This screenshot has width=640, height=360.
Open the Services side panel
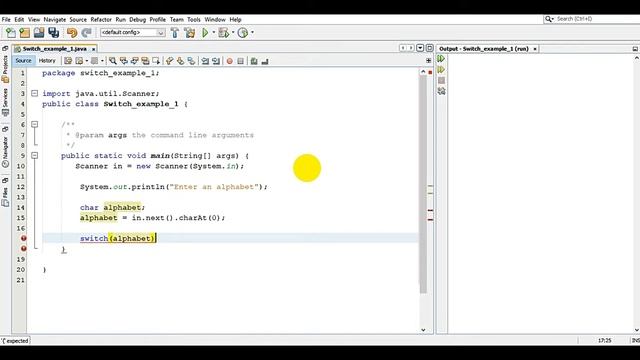click(5, 102)
